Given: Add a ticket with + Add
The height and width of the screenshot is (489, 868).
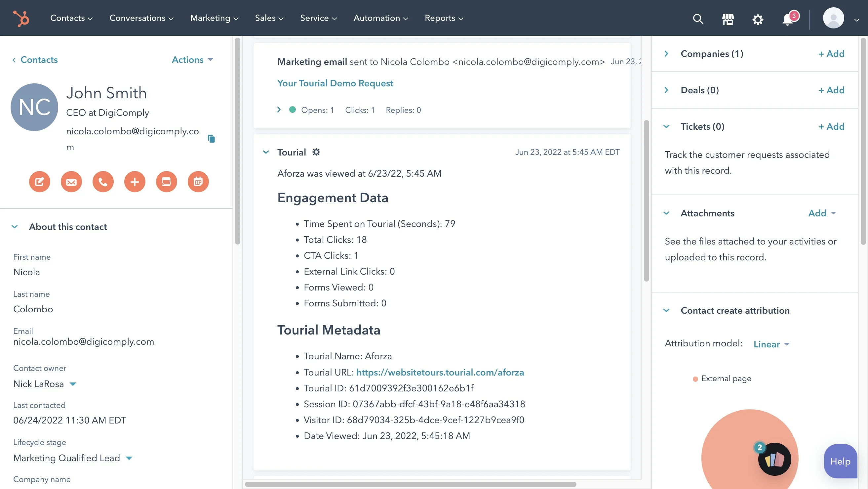Looking at the screenshot, I should tap(831, 126).
